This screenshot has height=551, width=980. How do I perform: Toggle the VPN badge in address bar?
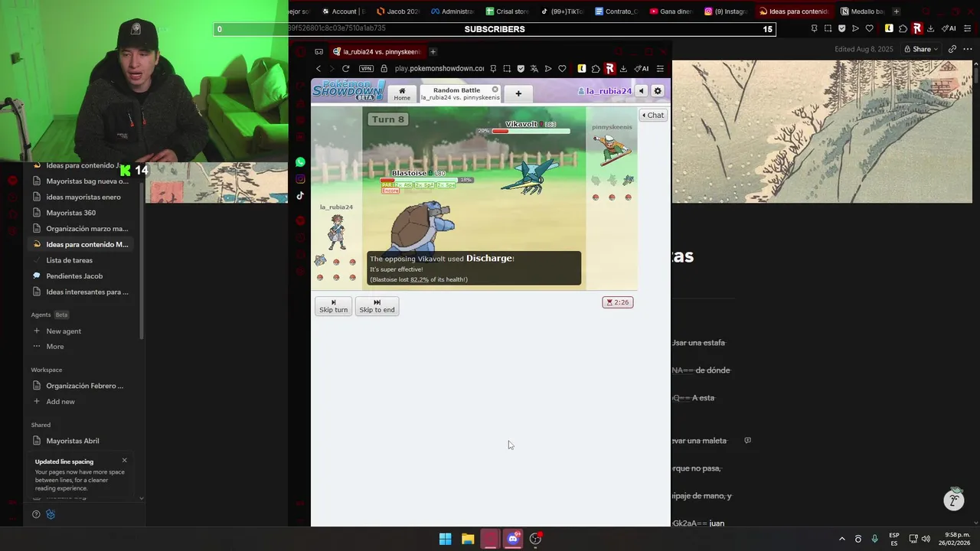click(x=366, y=69)
